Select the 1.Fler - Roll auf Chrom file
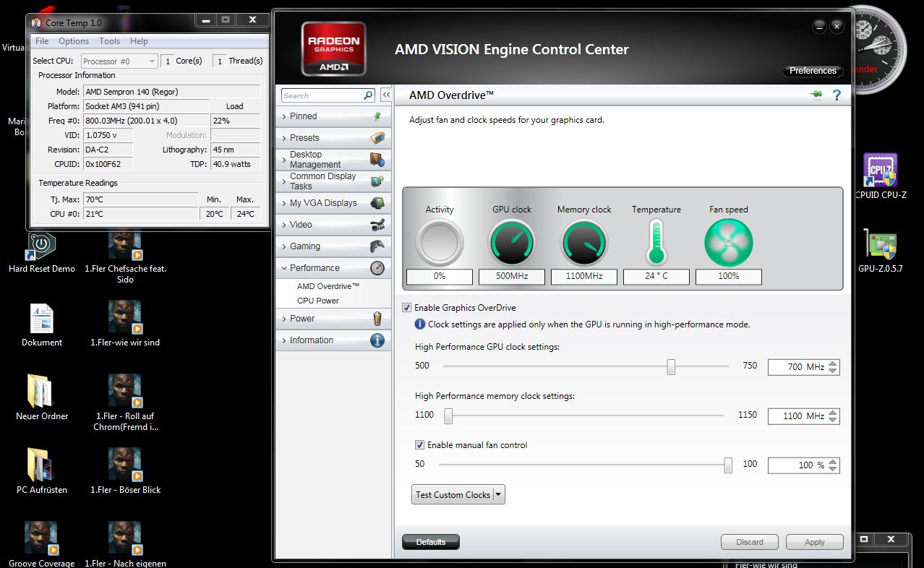 pos(125,403)
